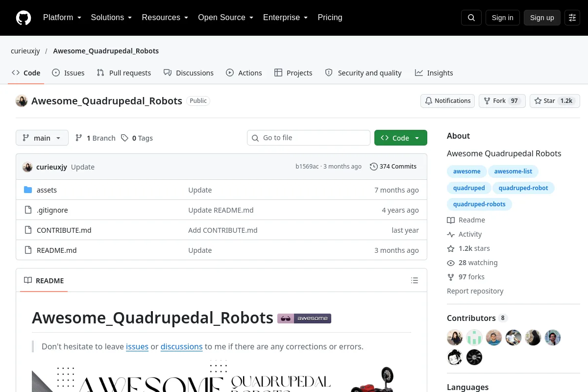This screenshot has width=588, height=392.
Task: Expand the Solutions menu
Action: pos(111,18)
